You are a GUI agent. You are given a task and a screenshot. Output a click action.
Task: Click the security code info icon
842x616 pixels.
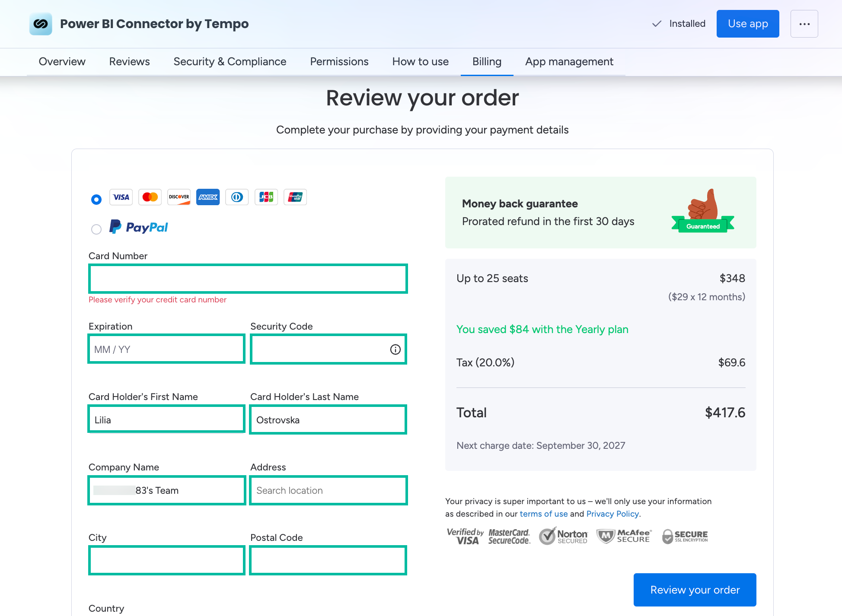tap(395, 349)
